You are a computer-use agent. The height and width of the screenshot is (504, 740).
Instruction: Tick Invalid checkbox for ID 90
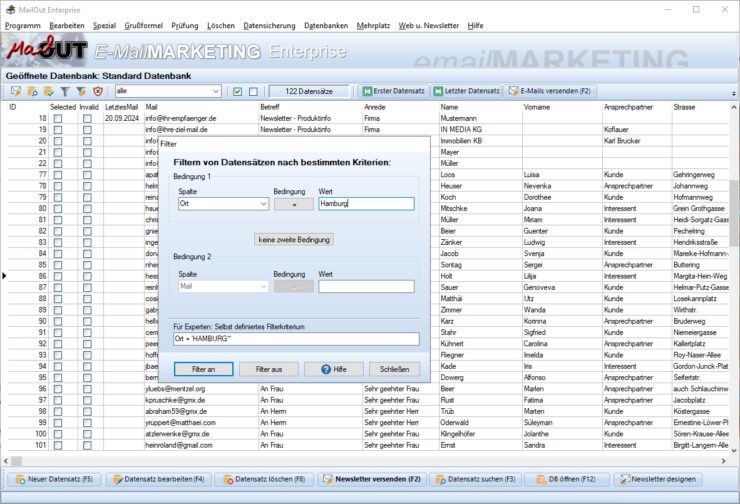87,321
